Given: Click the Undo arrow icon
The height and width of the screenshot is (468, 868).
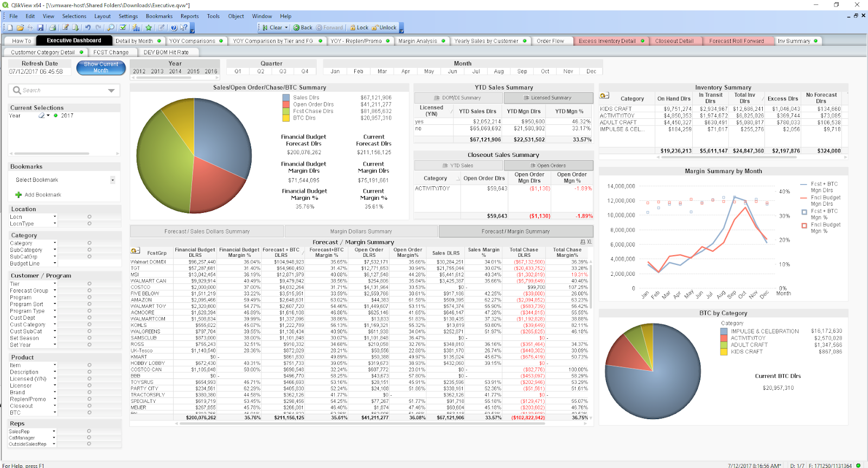Looking at the screenshot, I should (x=87, y=27).
